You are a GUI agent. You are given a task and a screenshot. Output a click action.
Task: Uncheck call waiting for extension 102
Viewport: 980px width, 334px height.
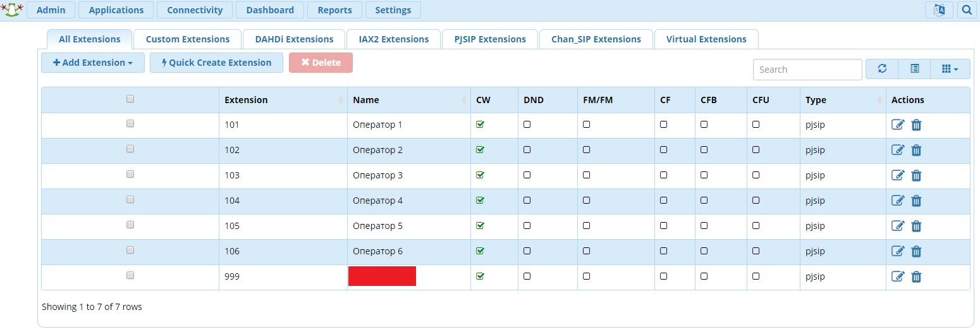480,150
